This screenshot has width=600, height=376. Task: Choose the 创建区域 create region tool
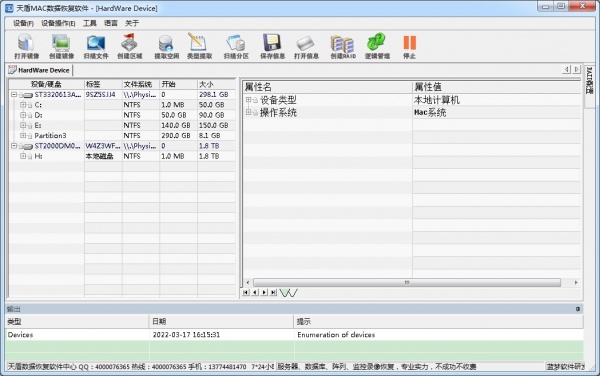tap(129, 47)
